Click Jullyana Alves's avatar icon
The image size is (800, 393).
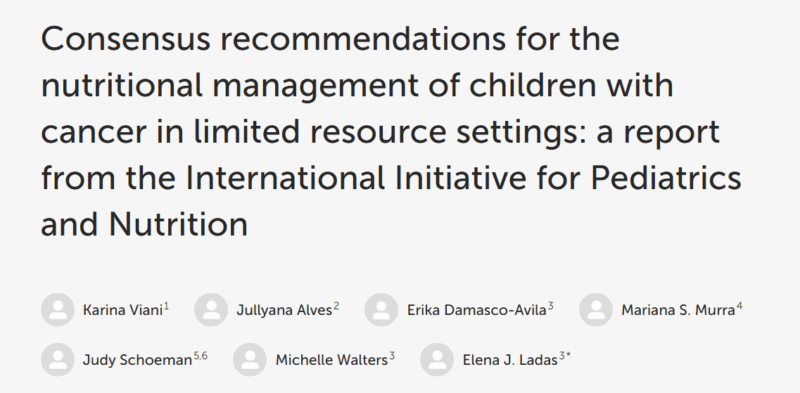[211, 310]
